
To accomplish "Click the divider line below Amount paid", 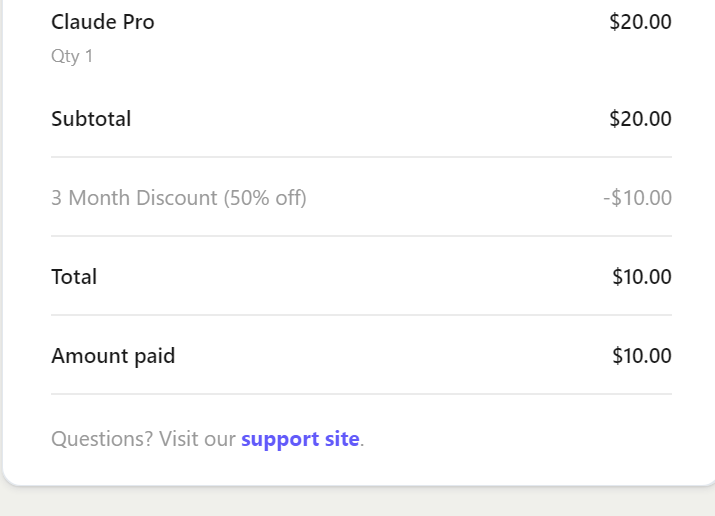I will (361, 394).
